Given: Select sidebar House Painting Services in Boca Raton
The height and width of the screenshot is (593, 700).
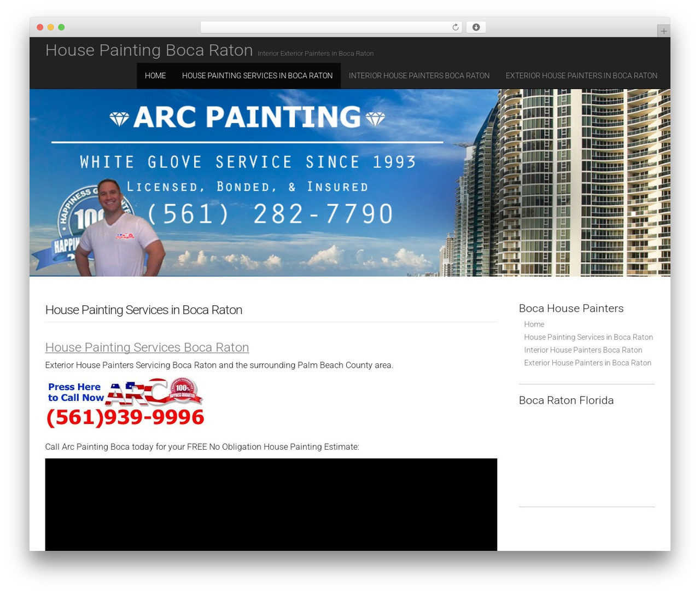Looking at the screenshot, I should [x=588, y=337].
